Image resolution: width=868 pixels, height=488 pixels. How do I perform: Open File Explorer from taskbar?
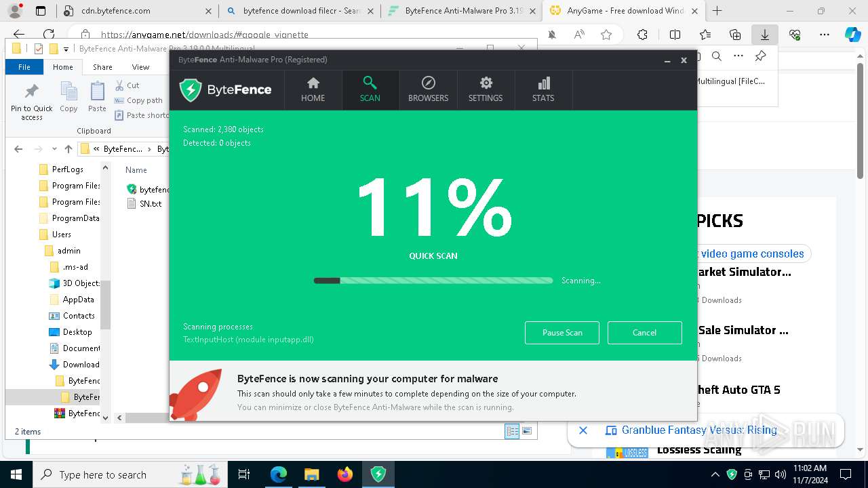(x=311, y=474)
